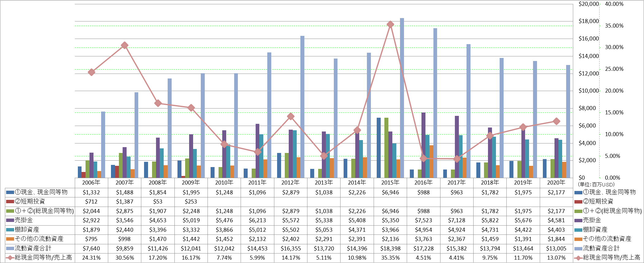
Task: Select the 2006年 column header
Action: (x=91, y=183)
